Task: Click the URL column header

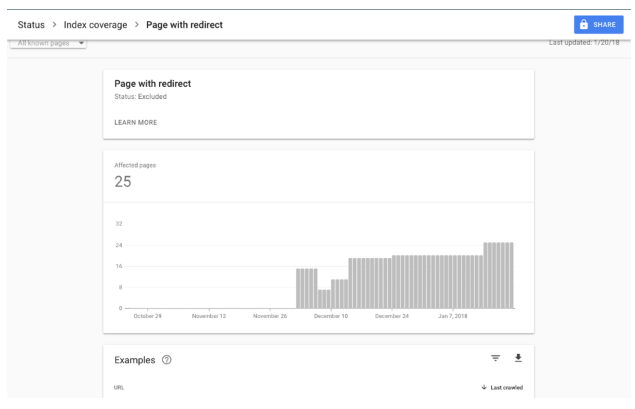Action: [x=120, y=388]
